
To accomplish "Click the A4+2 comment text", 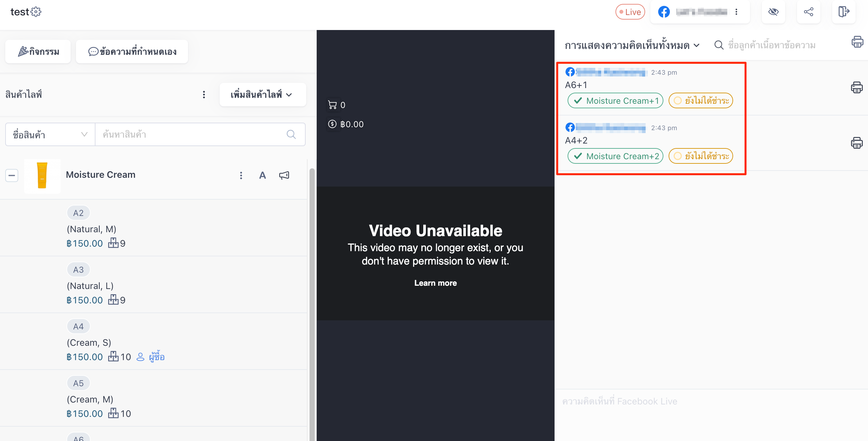I will [x=576, y=140].
